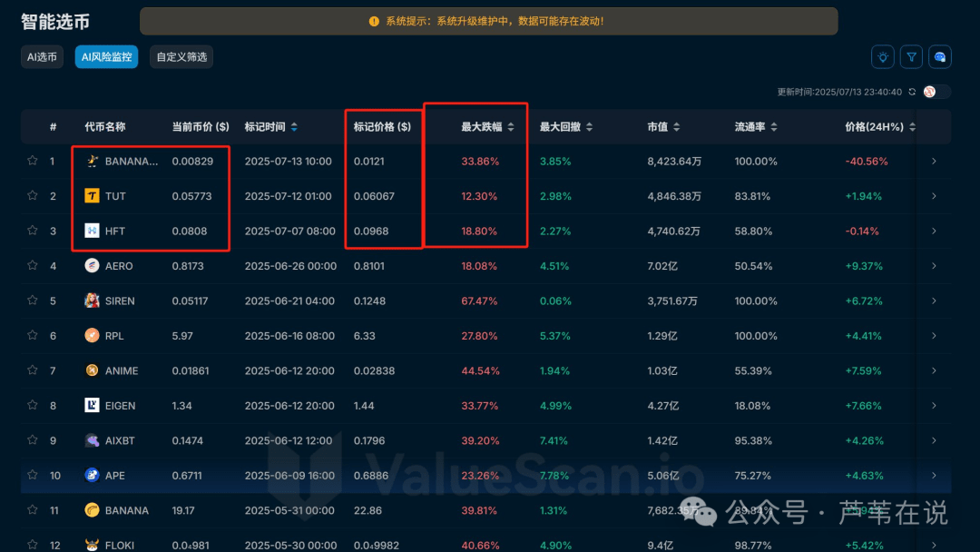980x552 pixels.
Task: Open the filter funnel icon
Action: click(x=911, y=56)
